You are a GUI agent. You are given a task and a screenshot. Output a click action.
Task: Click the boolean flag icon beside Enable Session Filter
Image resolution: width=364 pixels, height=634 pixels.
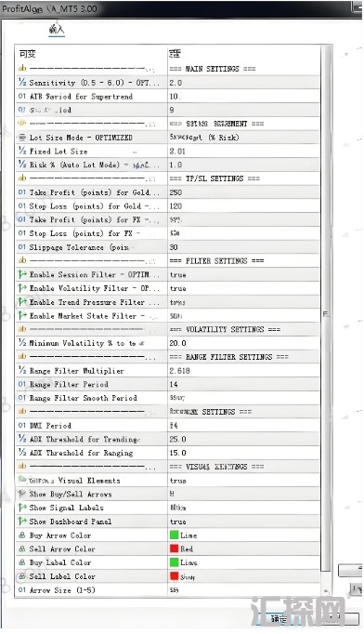point(22,274)
